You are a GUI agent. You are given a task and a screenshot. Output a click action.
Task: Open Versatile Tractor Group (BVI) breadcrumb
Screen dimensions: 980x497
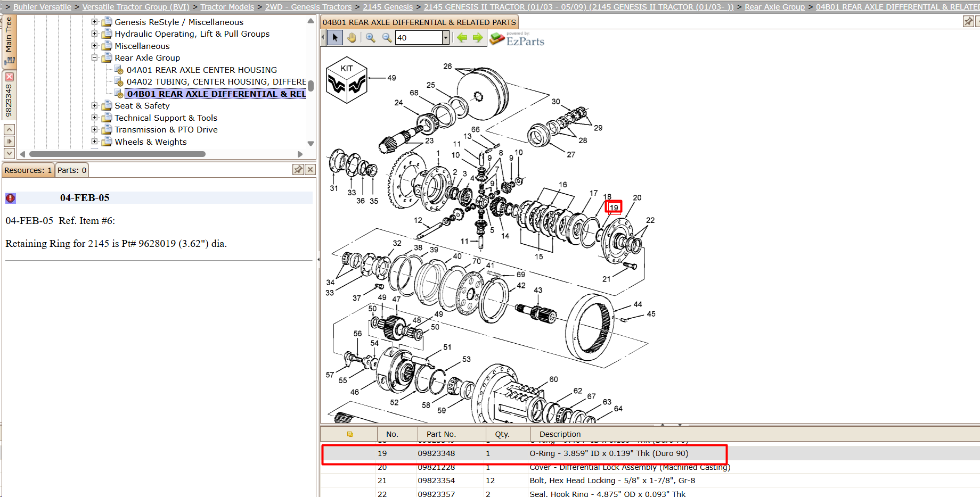coord(136,7)
